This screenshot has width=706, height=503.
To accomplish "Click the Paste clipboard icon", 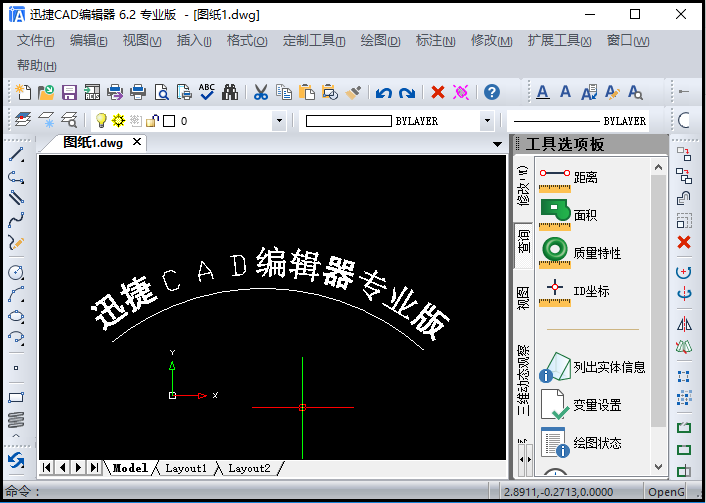I will pos(307,92).
